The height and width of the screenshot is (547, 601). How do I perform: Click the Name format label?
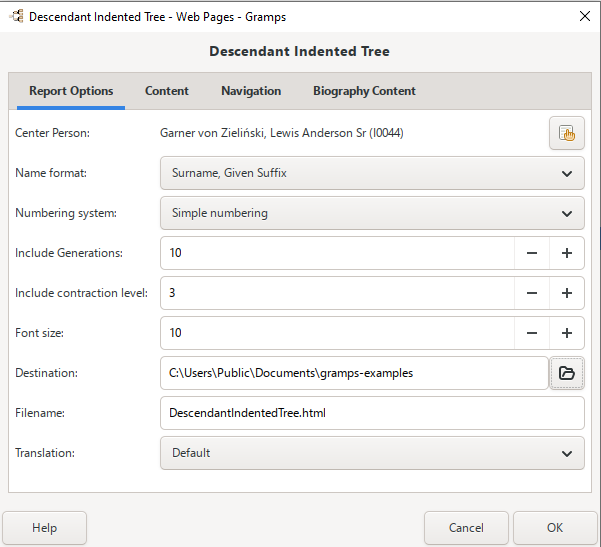point(51,173)
